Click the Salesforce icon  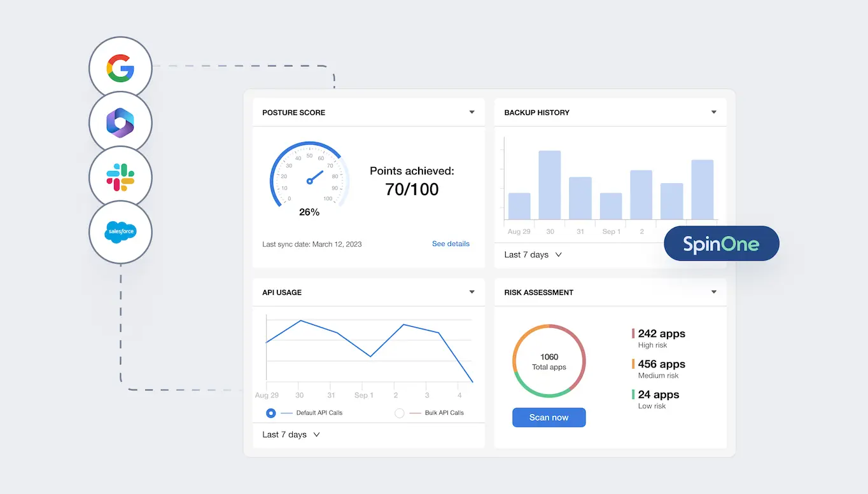tap(120, 233)
